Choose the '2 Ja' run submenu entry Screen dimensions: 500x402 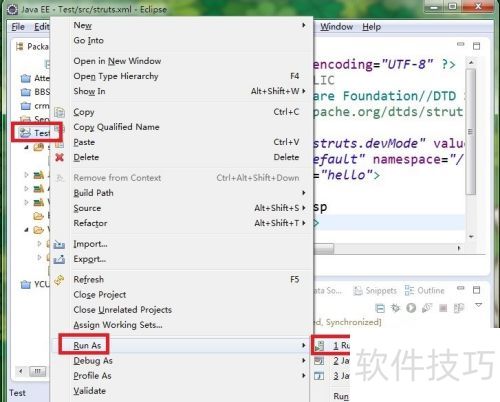coord(332,361)
